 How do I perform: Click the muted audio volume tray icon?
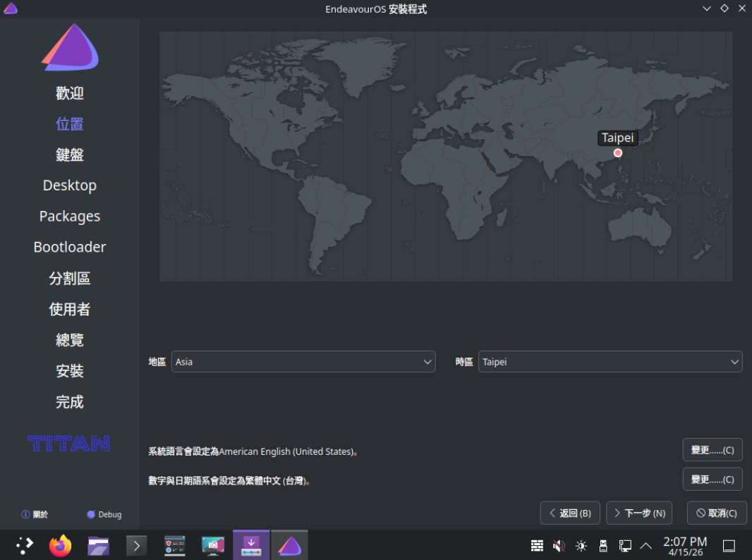pos(559,545)
